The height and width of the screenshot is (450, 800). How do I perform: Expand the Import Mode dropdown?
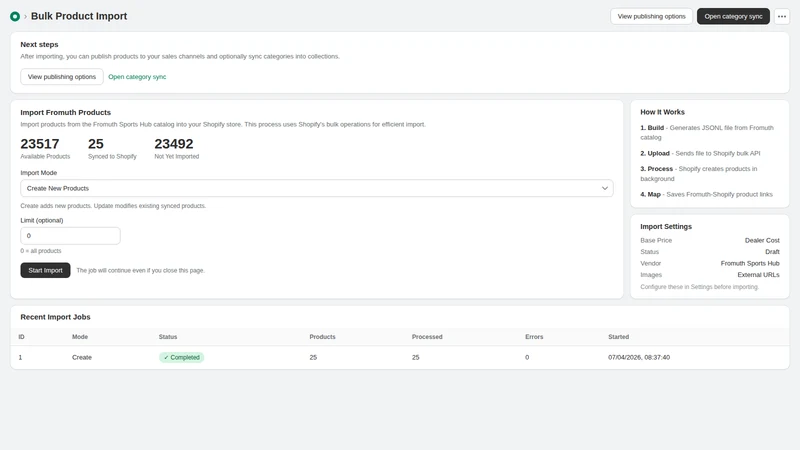317,188
